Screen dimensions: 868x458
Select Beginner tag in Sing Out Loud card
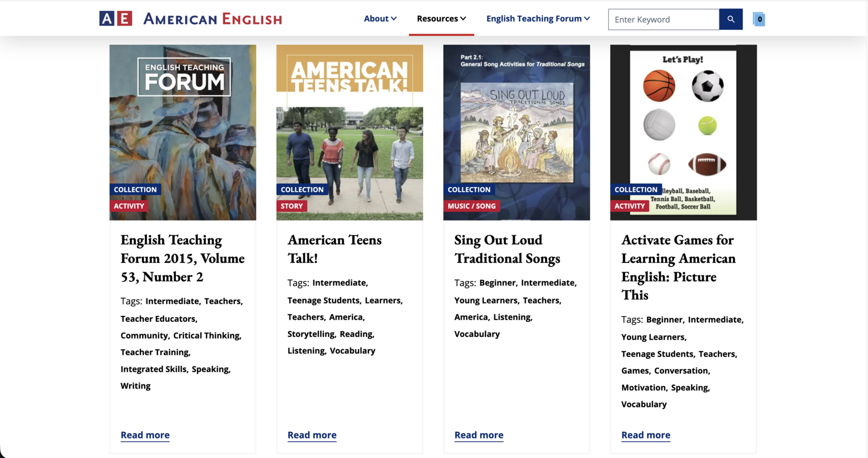tap(497, 283)
